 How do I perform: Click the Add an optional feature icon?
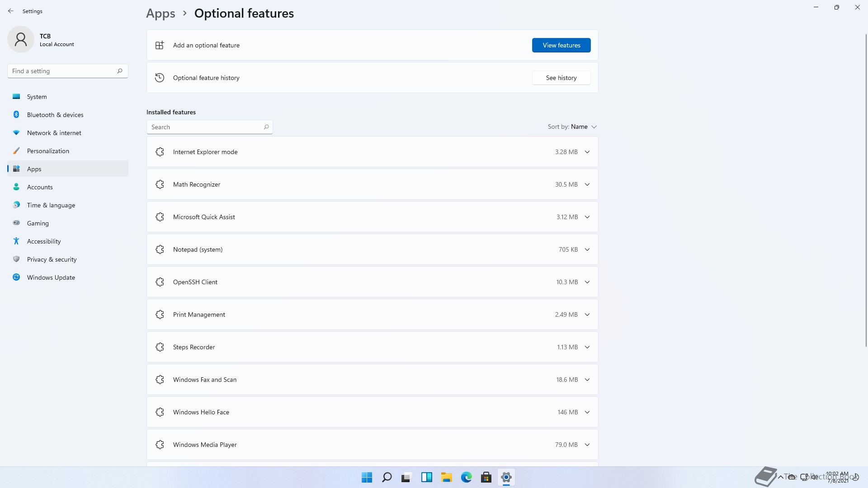point(160,45)
